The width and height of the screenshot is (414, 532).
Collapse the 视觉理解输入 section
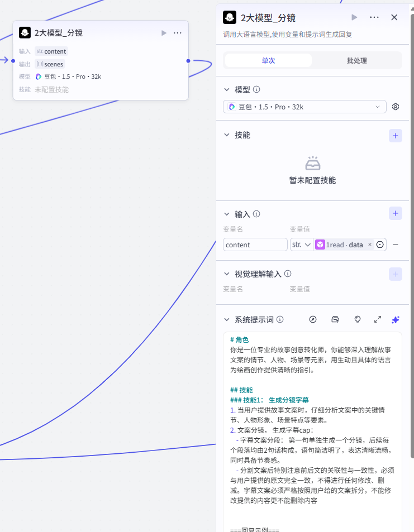226,274
